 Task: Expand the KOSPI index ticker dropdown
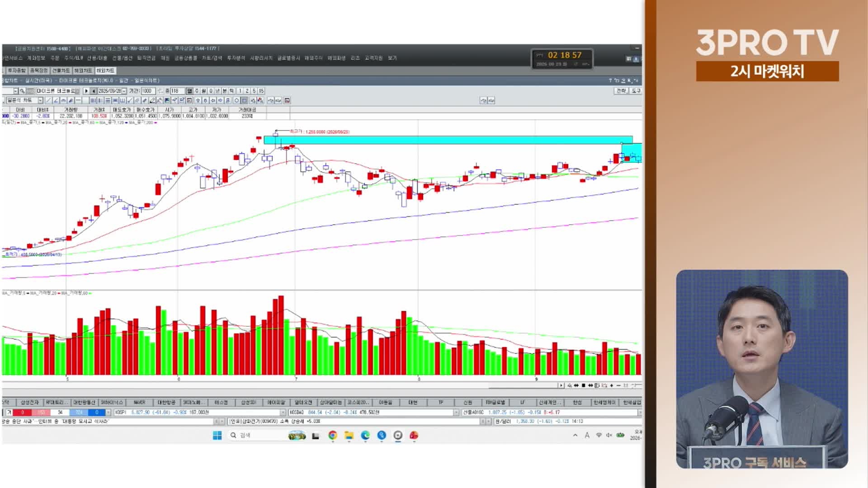pos(283,412)
